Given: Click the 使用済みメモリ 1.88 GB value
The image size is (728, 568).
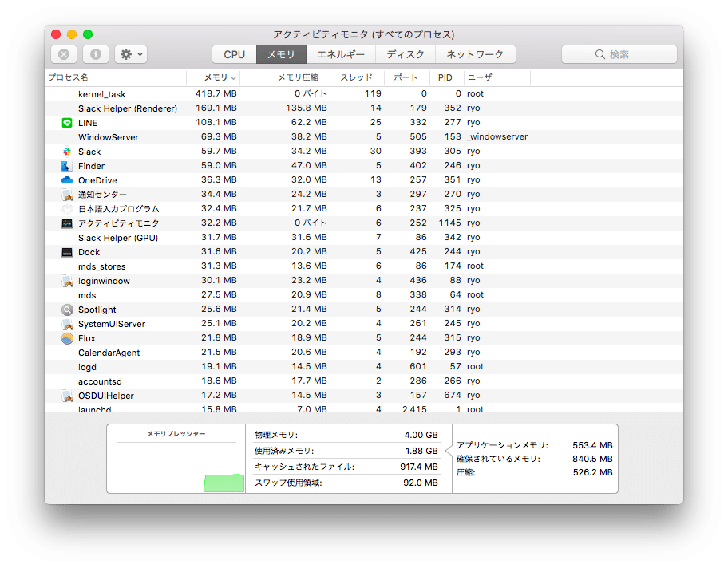Looking at the screenshot, I should coord(421,451).
